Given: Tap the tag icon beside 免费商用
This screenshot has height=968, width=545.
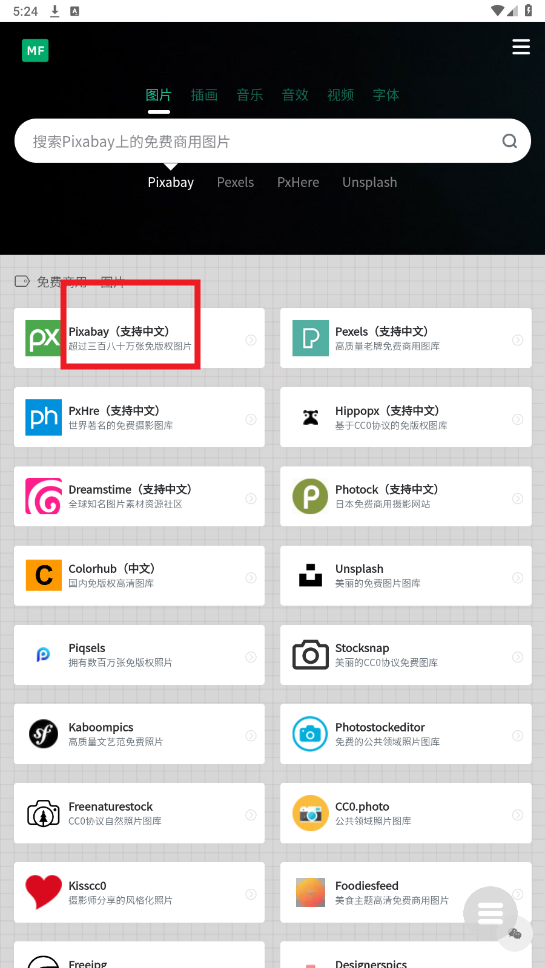Looking at the screenshot, I should [x=22, y=282].
